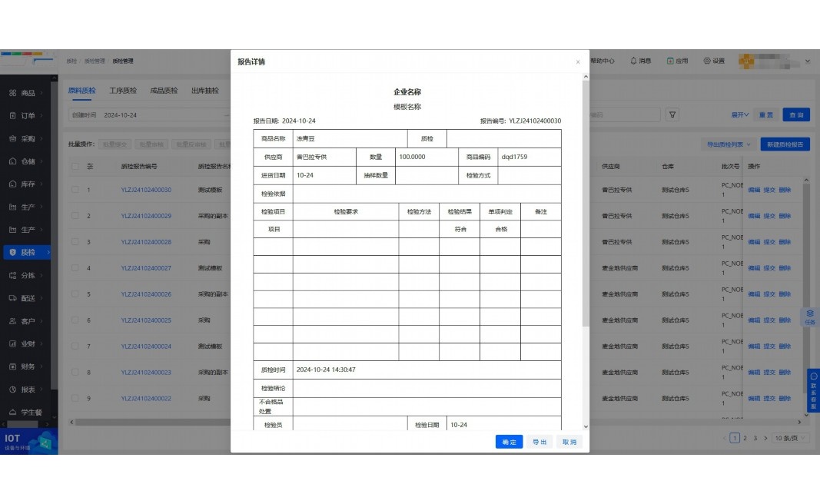Click the 联系客服 floating button

813,391
